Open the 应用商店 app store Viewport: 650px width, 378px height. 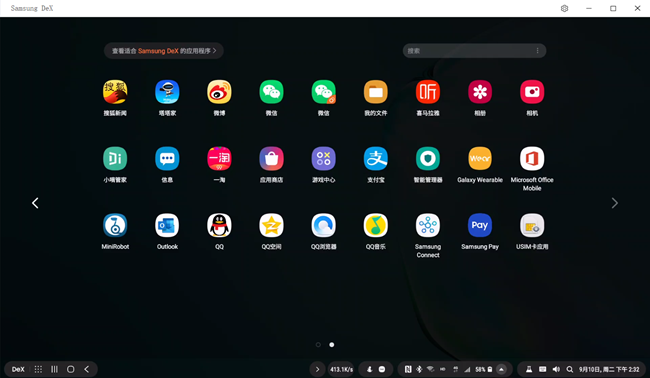click(x=272, y=159)
